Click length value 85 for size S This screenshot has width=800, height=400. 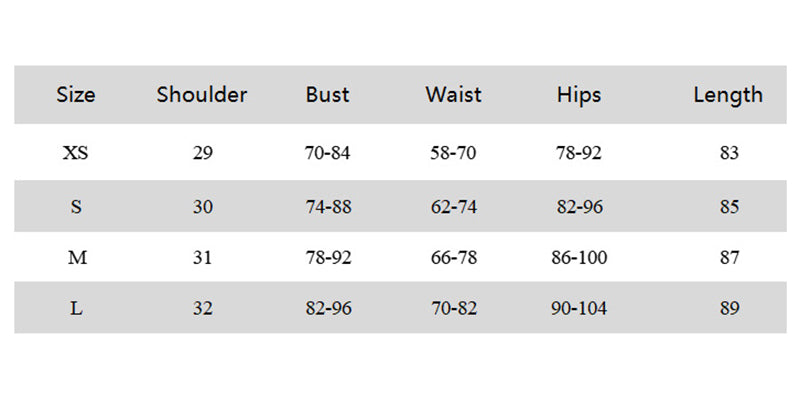pos(729,207)
